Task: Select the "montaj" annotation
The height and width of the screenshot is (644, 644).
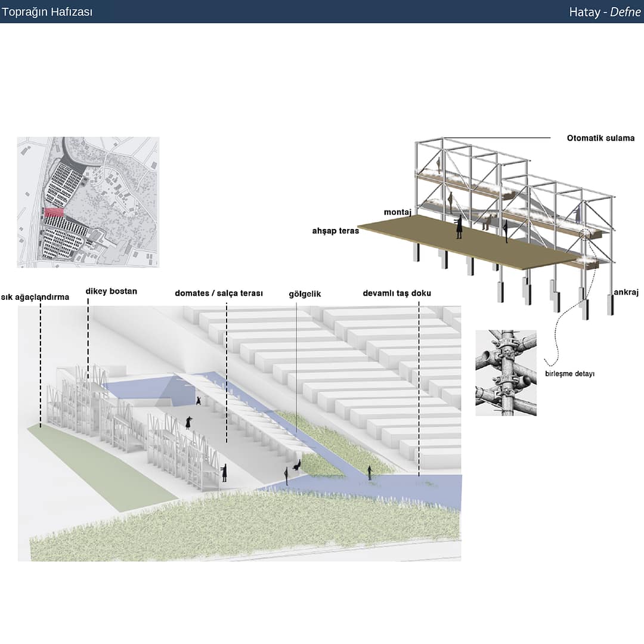Action: pos(395,213)
